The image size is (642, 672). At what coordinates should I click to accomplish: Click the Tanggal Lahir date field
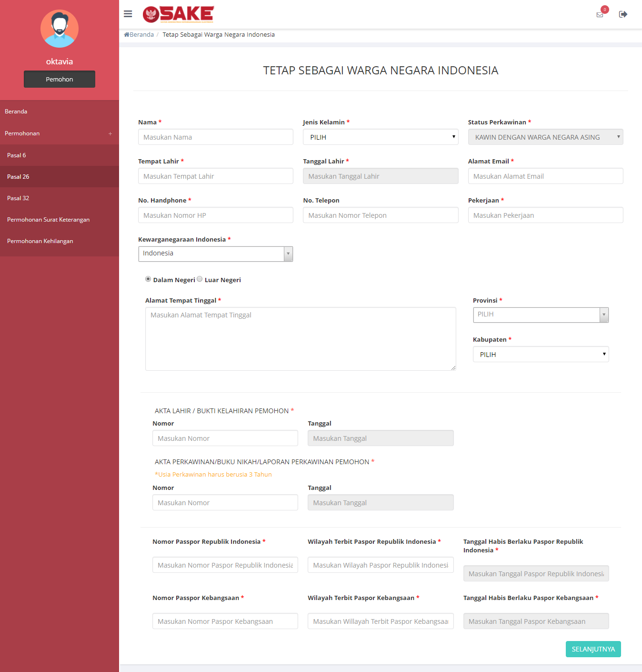click(380, 176)
